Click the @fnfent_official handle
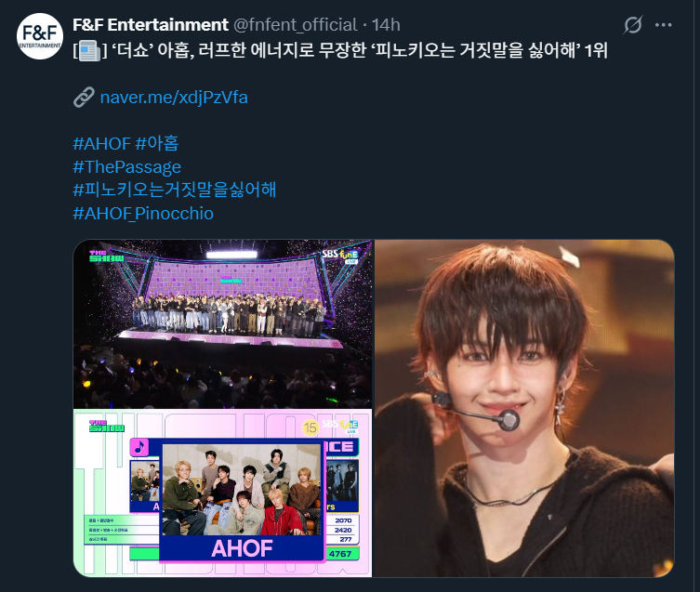Image resolution: width=700 pixels, height=592 pixels. click(295, 25)
